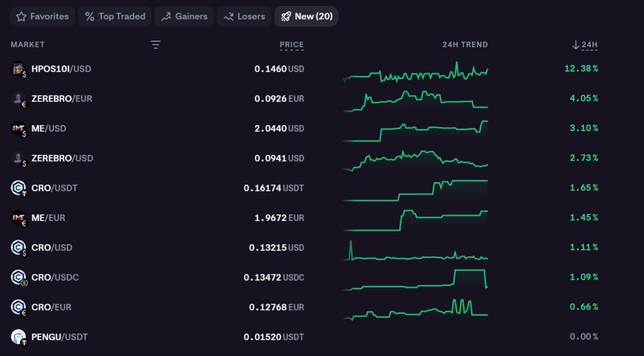
Task: Click the 1.45% change value
Action: (584, 218)
